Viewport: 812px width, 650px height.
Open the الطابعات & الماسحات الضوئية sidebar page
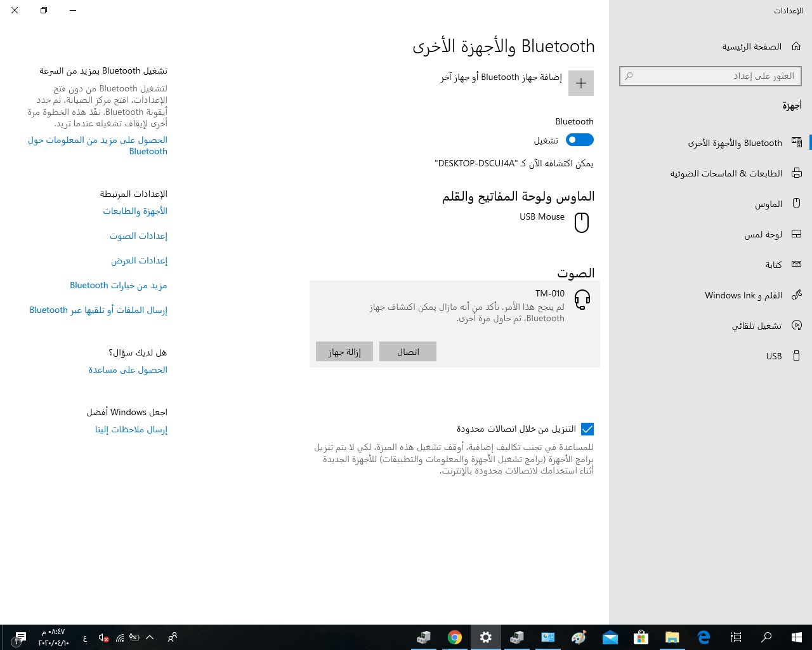[x=710, y=173]
